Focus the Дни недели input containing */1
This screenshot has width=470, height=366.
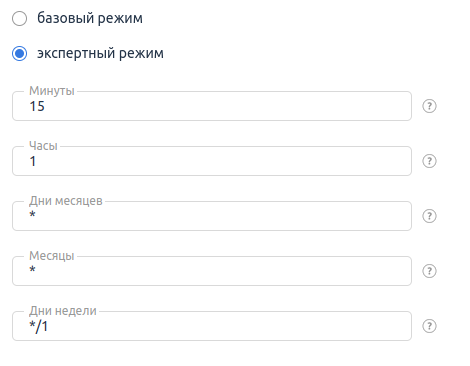212,326
